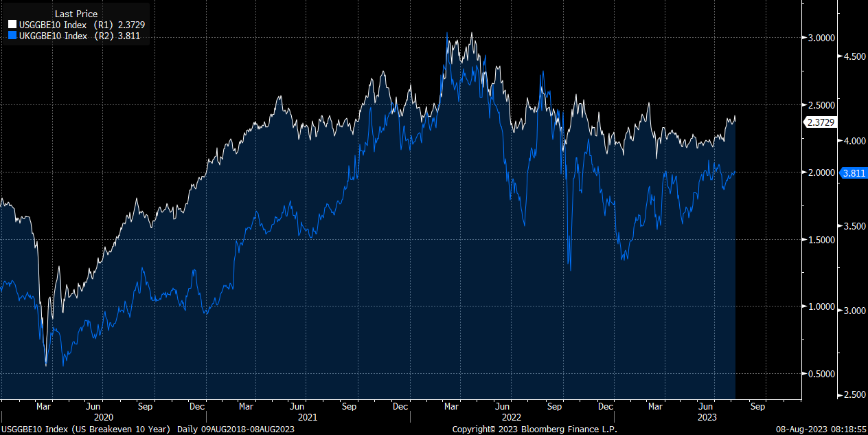The width and height of the screenshot is (868, 435).
Task: Select the 2020 year label on timeline
Action: pos(103,417)
